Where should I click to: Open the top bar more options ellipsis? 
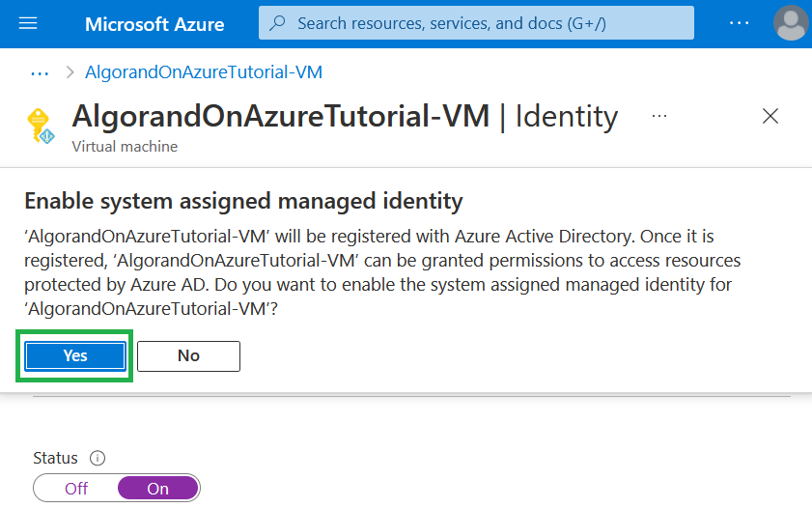[739, 23]
